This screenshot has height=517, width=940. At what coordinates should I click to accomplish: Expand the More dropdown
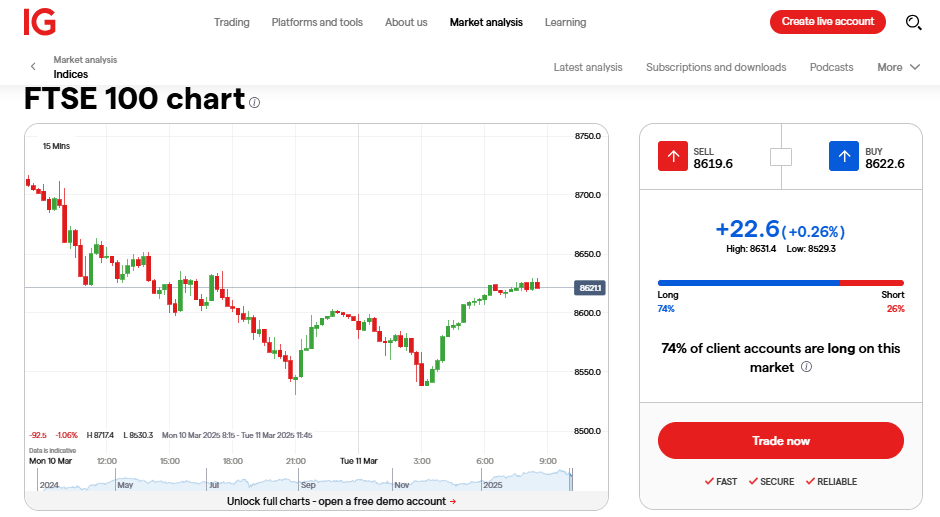898,67
